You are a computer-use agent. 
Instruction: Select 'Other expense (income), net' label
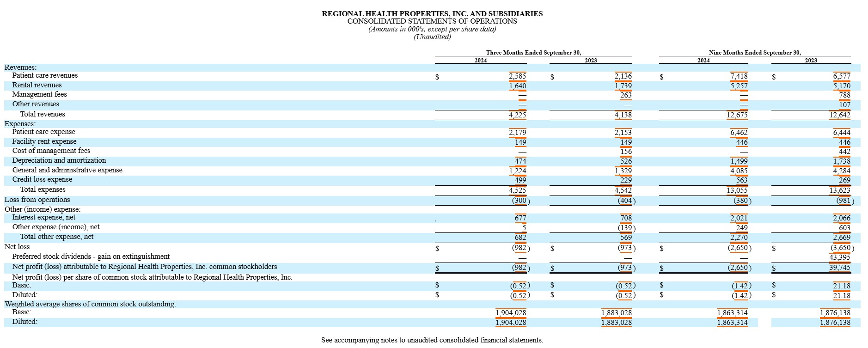[x=56, y=227]
